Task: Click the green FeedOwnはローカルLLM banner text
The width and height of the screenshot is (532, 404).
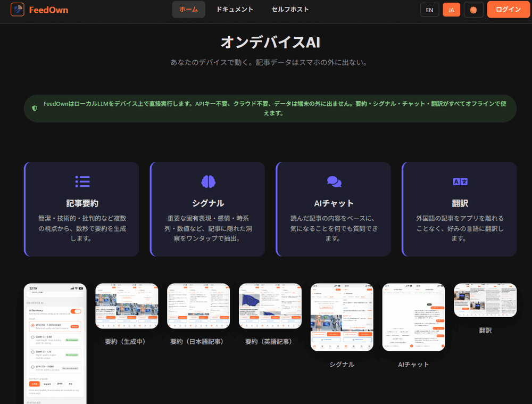Action: point(275,108)
